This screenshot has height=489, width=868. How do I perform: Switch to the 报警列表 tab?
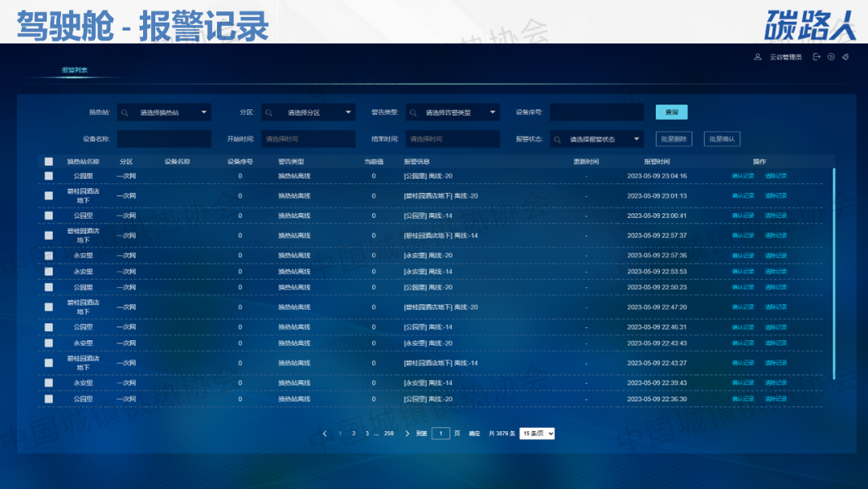tap(75, 70)
